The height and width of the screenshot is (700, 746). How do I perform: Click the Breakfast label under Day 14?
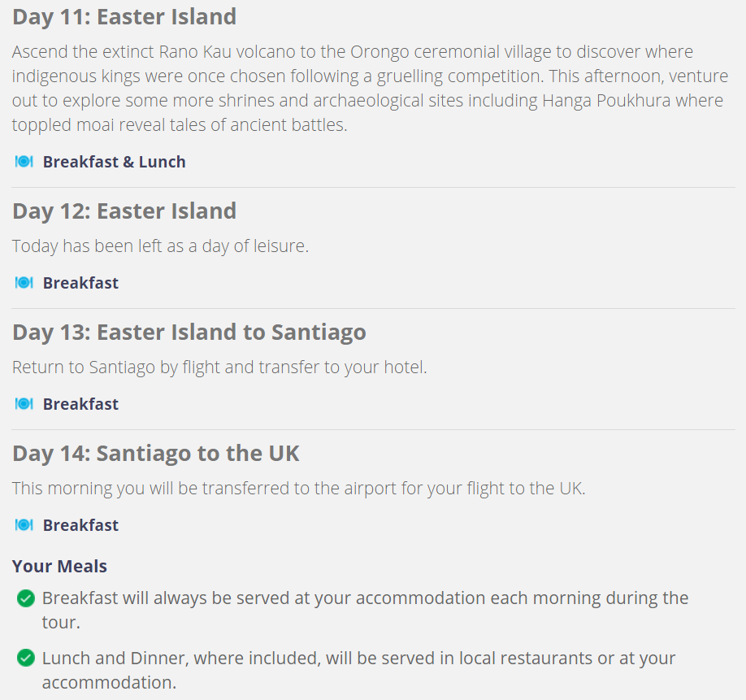point(80,525)
